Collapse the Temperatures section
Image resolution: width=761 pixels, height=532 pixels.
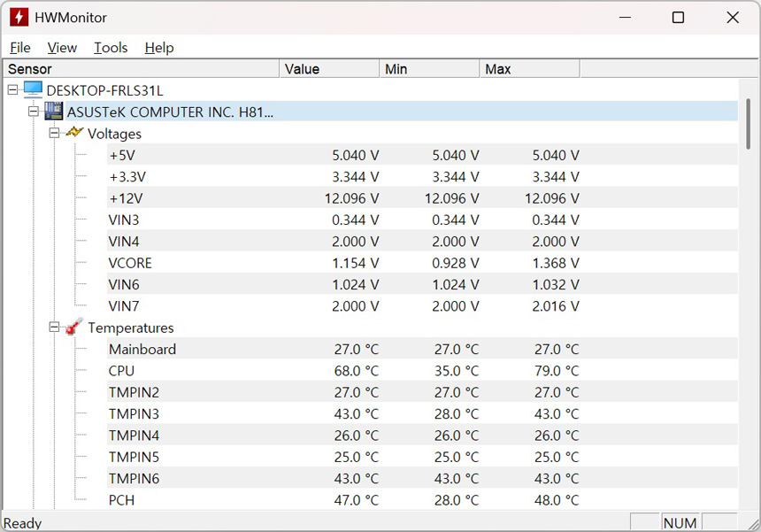tap(54, 328)
